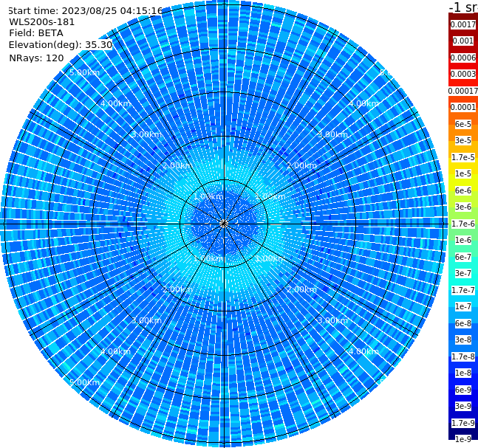Click the 0.0001 colorbar value

click(463, 107)
